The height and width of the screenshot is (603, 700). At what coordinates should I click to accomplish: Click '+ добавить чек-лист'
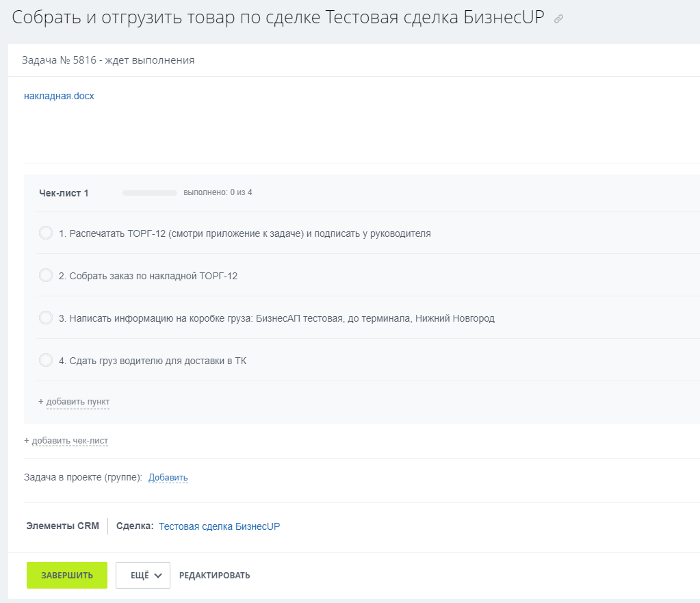[70, 441]
